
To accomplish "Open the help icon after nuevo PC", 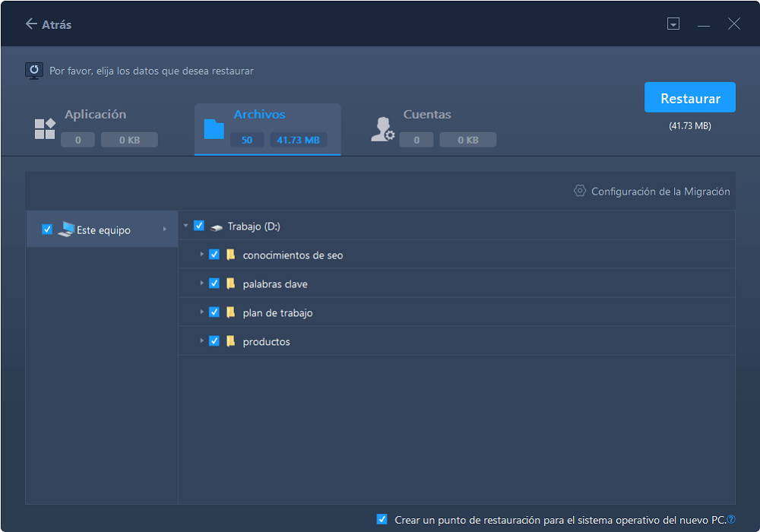I will pyautogui.click(x=731, y=519).
